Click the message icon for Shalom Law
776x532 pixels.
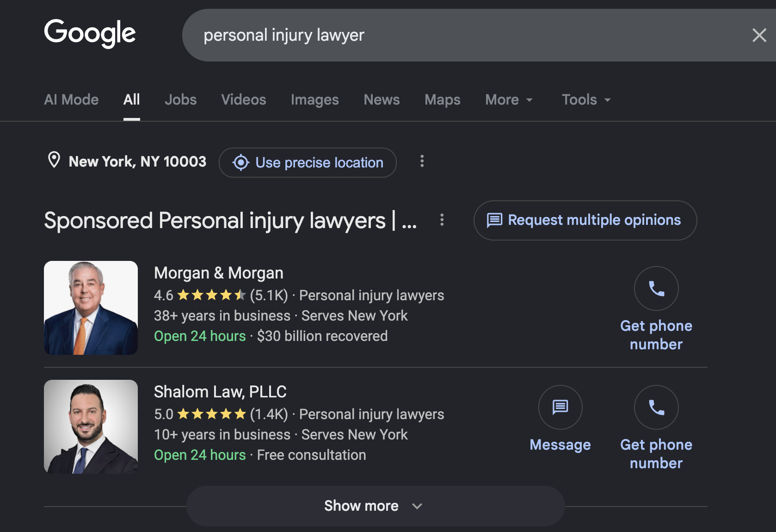[x=560, y=407]
